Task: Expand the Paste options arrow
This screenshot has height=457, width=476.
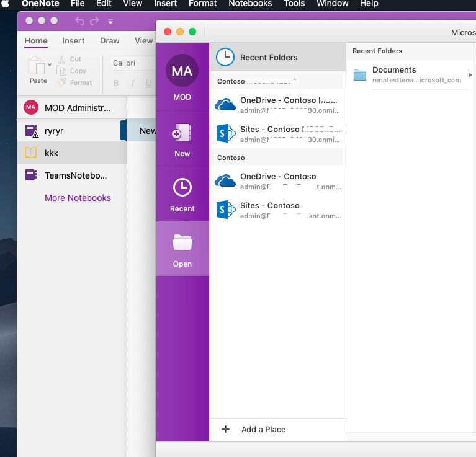Action: point(50,64)
